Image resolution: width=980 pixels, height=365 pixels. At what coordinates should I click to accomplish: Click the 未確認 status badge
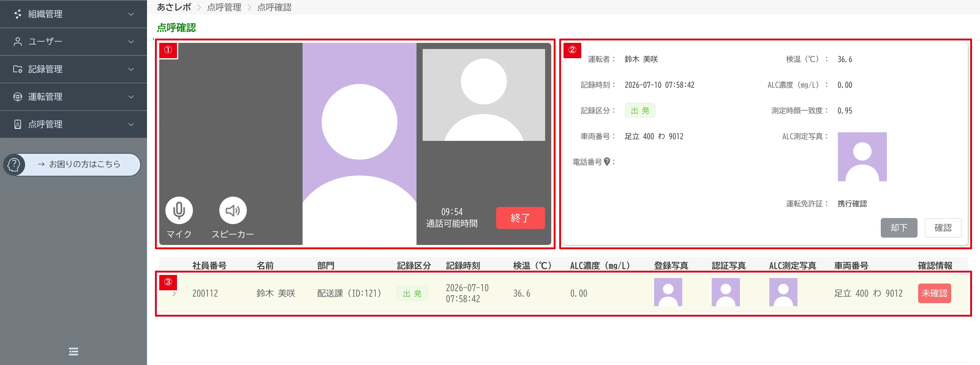point(934,293)
